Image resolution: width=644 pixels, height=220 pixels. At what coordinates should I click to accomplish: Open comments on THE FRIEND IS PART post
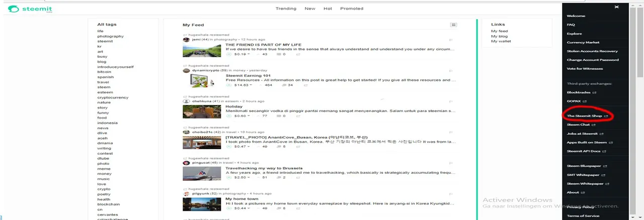[x=281, y=54]
